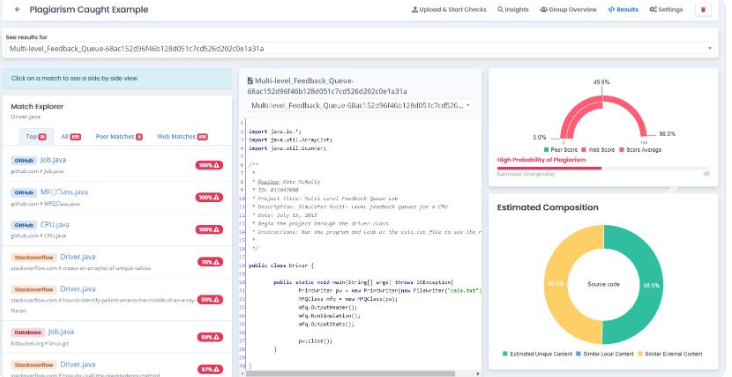Open the Insights page
Image resolution: width=732 pixels, height=377 pixels.
coord(513,9)
